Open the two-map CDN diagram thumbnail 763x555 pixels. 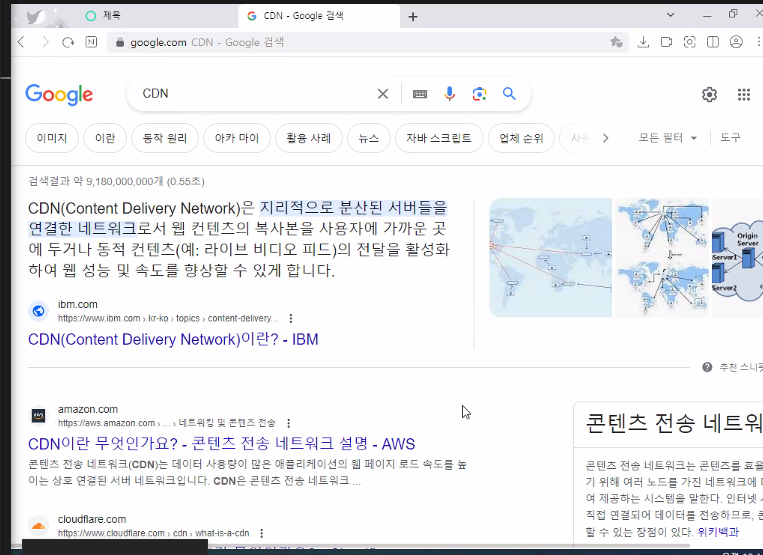click(x=662, y=258)
